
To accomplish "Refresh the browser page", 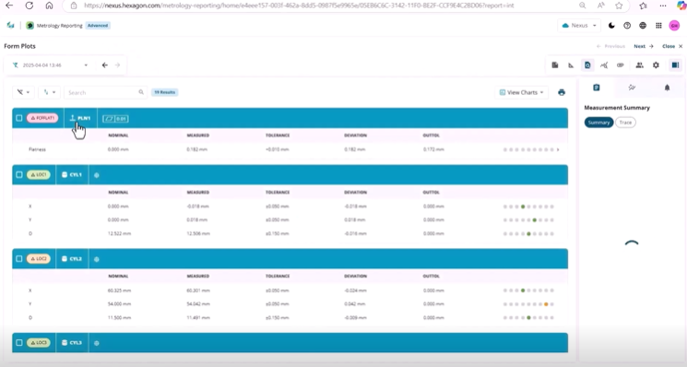I will tap(29, 6).
